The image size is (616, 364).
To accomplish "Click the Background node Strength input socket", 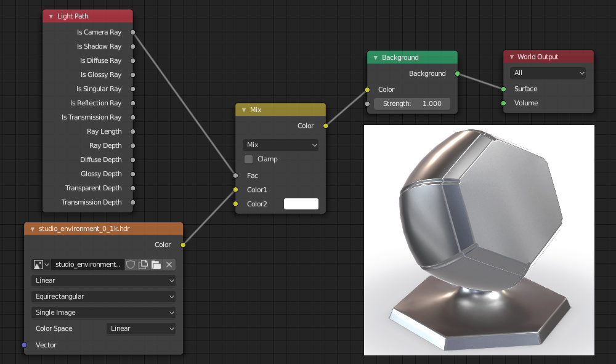I will [x=367, y=103].
